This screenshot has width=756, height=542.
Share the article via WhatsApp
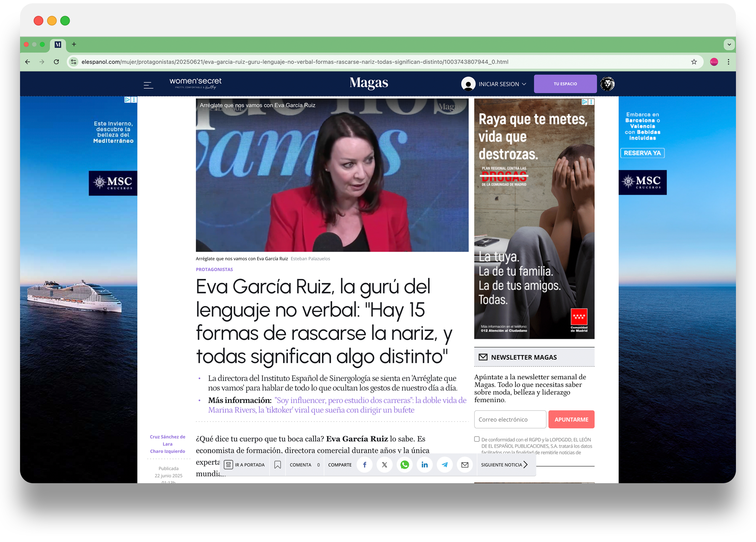pos(404,465)
